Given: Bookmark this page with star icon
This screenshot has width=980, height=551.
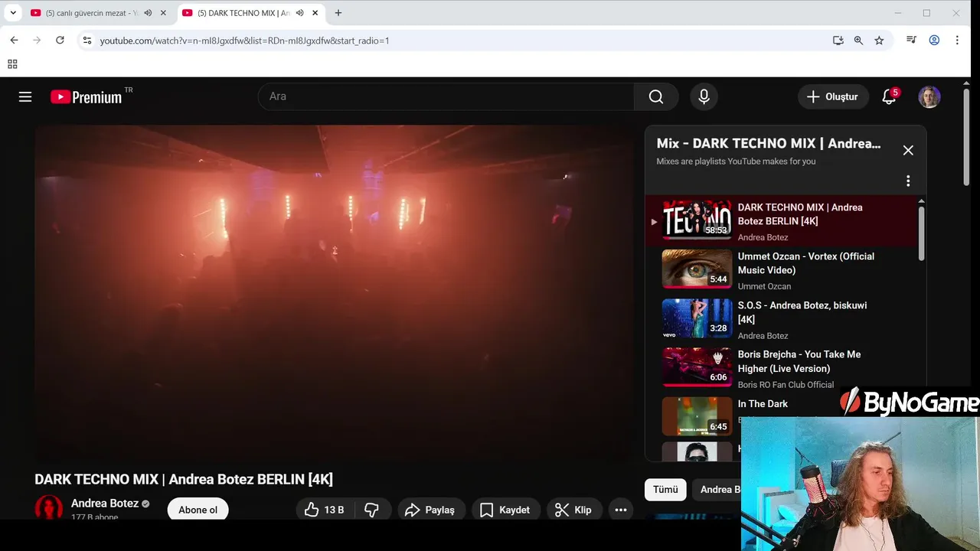Looking at the screenshot, I should [x=879, y=41].
